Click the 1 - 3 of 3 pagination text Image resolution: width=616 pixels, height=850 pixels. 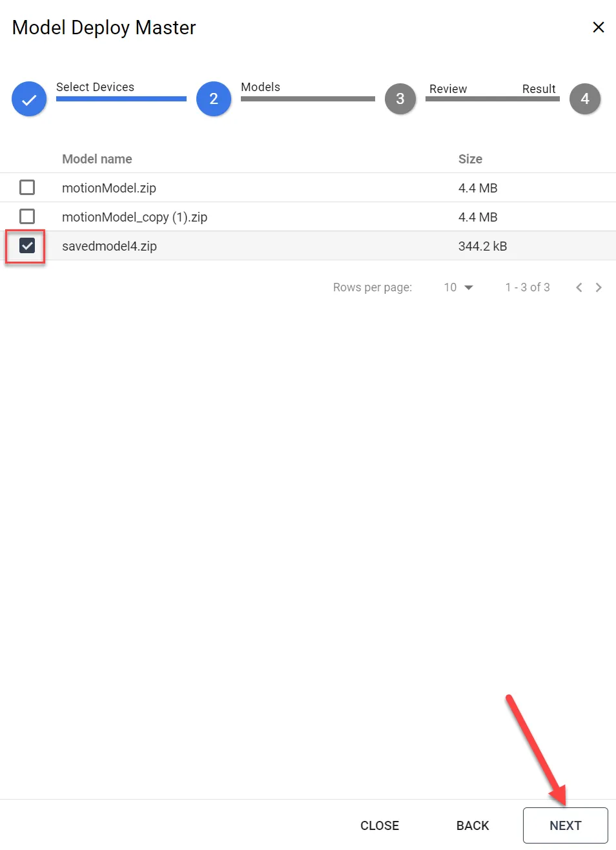528,287
